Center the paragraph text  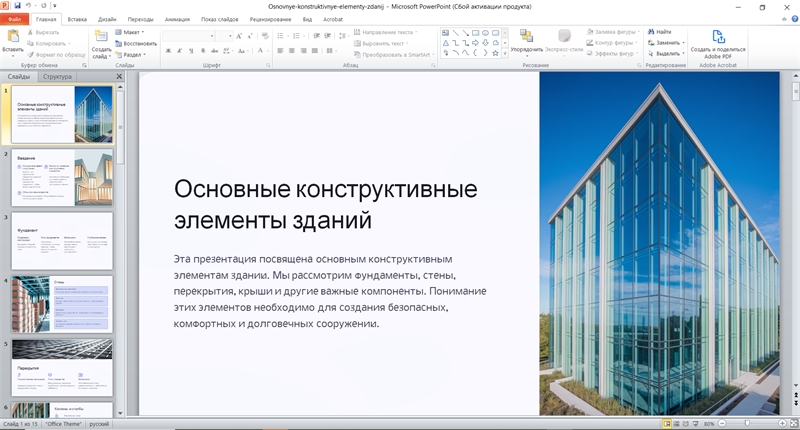(291, 50)
